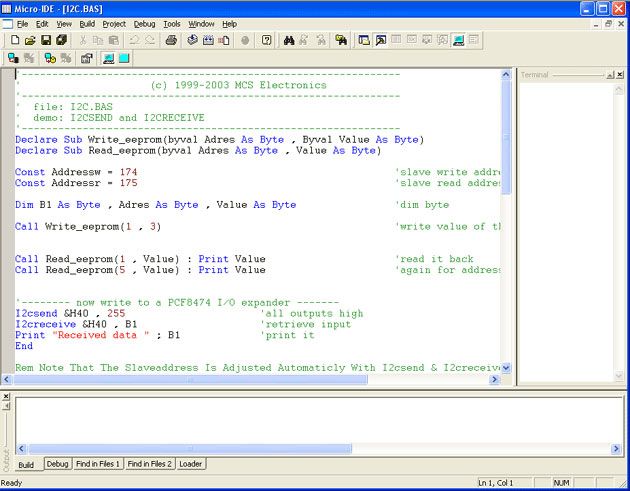
Task: Open the Window menu
Action: tap(201, 24)
